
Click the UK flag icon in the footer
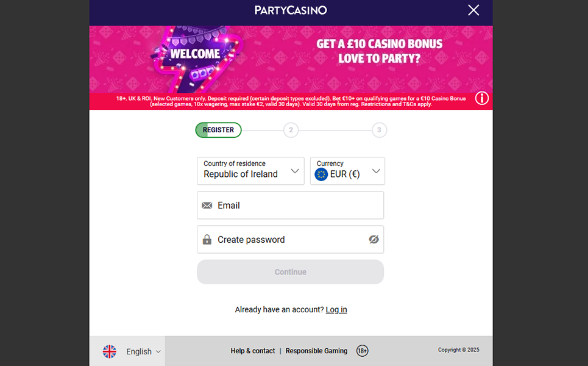click(x=110, y=351)
